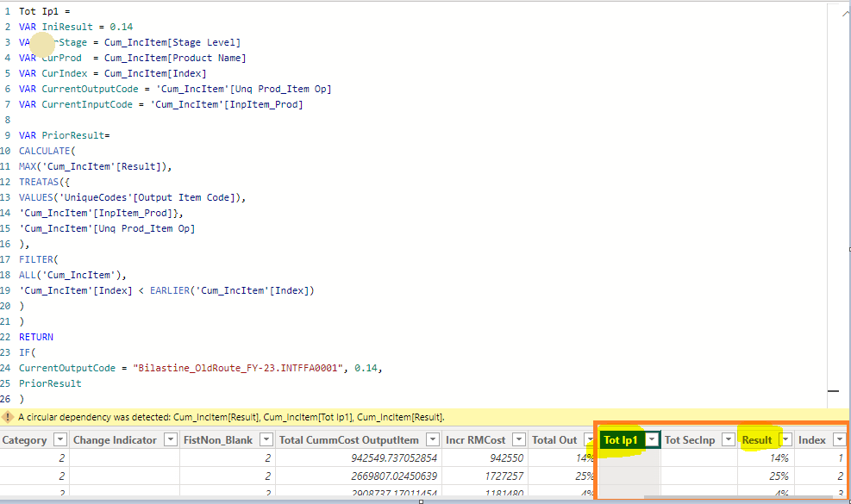Click cell value 942549.737052854
This screenshot has height=504, width=851.
tap(393, 457)
